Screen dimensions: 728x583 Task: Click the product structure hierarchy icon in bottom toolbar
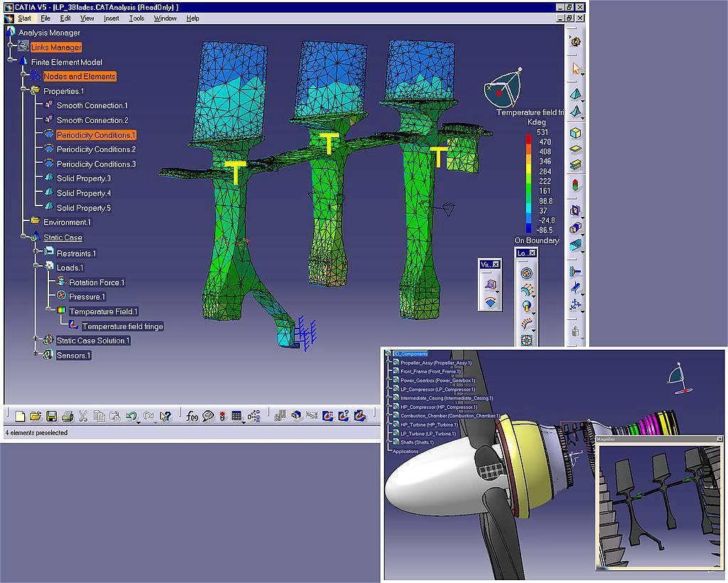[254, 416]
